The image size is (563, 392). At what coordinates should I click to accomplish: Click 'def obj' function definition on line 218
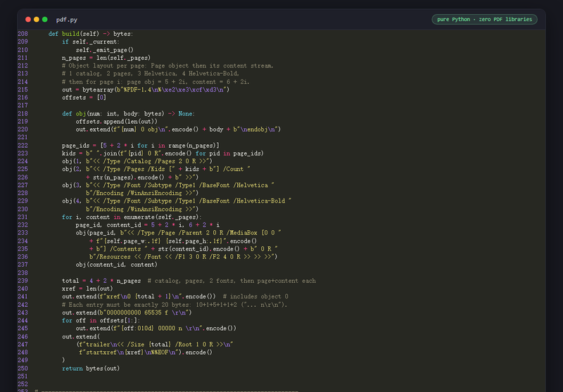point(74,113)
